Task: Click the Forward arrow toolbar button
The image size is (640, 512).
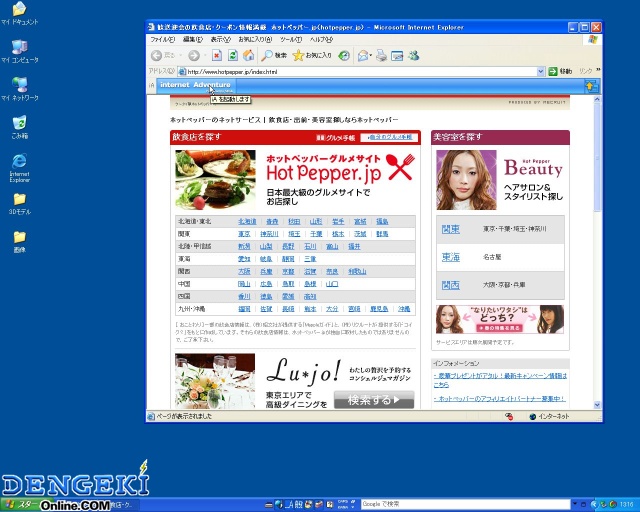Action: coord(194,56)
